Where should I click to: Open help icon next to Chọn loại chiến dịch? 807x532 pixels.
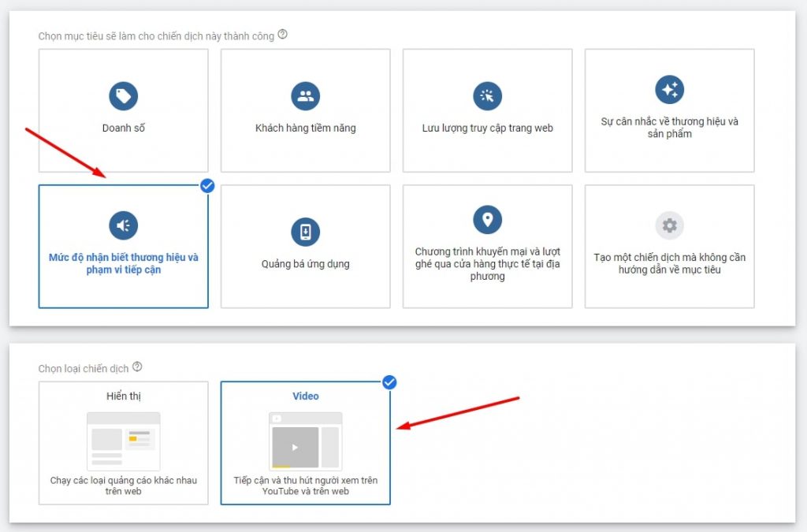tap(137, 367)
